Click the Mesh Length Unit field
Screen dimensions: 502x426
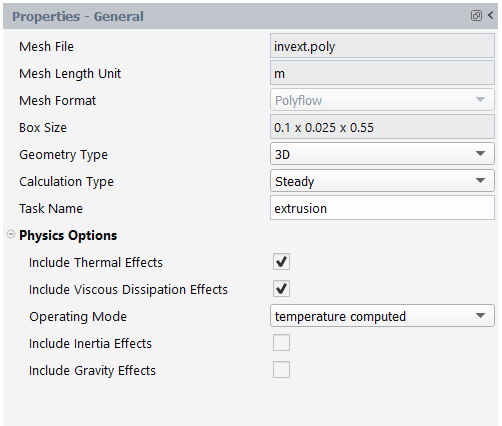point(382,73)
